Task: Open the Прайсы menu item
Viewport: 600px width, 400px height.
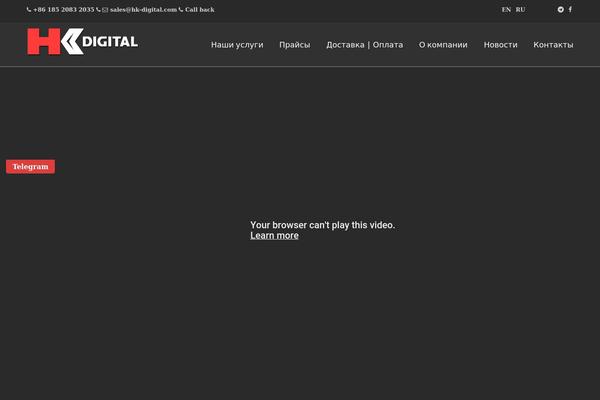Action: (295, 45)
